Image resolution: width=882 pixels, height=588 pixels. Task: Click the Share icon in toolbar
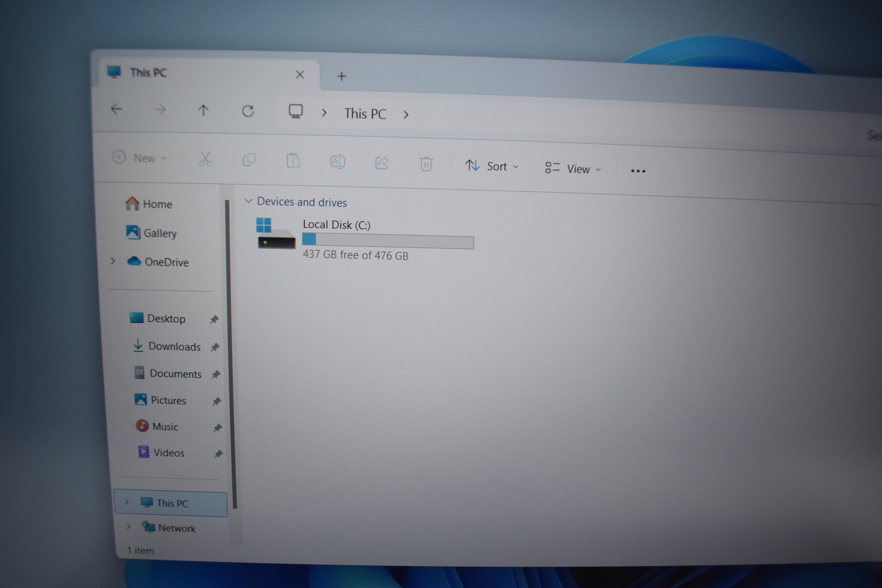(382, 163)
